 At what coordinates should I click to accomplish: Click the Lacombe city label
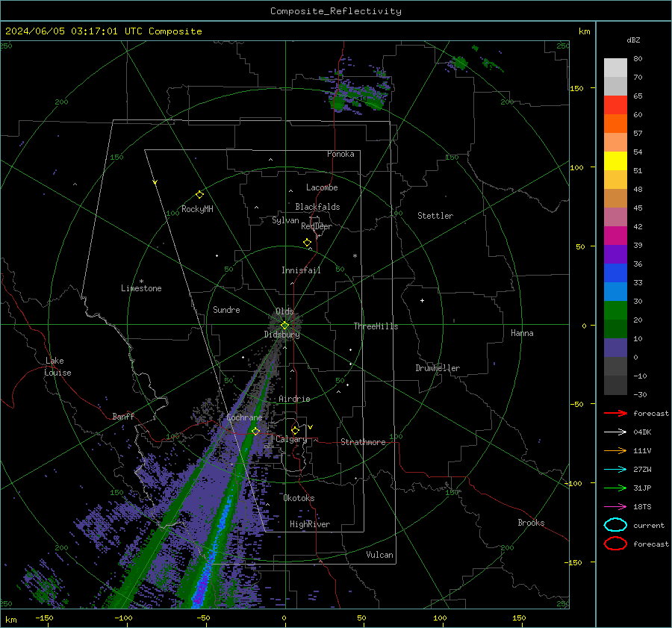322,187
